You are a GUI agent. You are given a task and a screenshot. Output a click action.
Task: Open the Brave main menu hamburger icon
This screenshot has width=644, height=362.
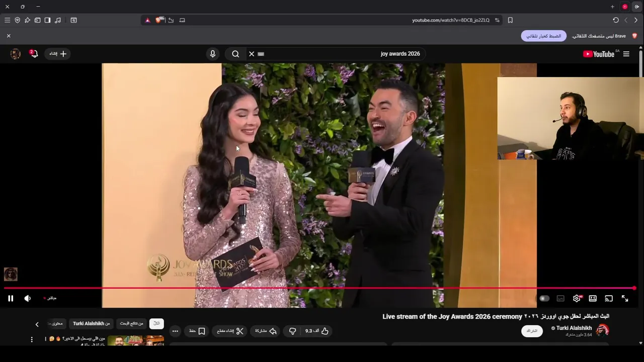pos(7,20)
